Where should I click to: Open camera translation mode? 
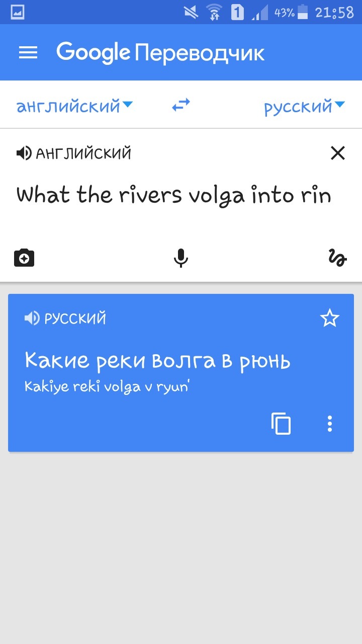click(24, 258)
